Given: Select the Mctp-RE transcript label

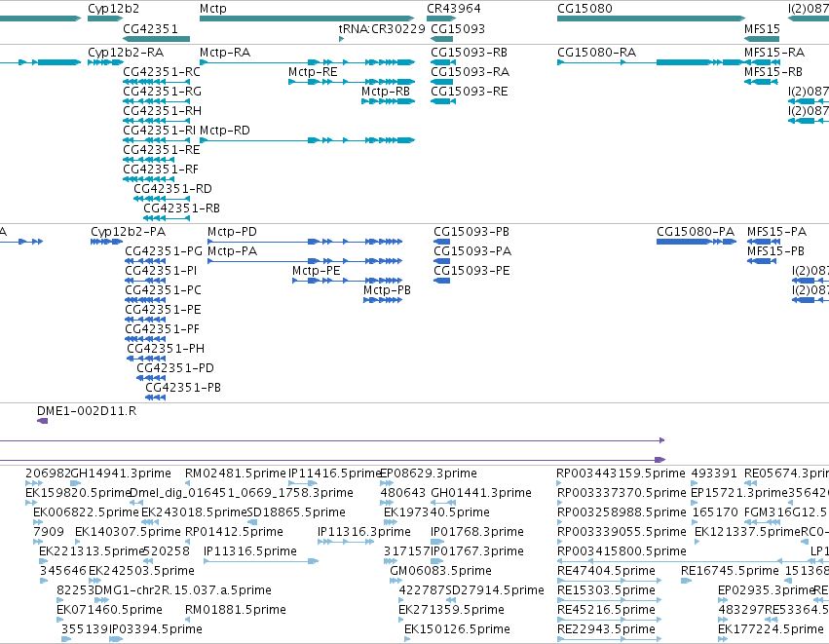Looking at the screenshot, I should (x=313, y=72).
